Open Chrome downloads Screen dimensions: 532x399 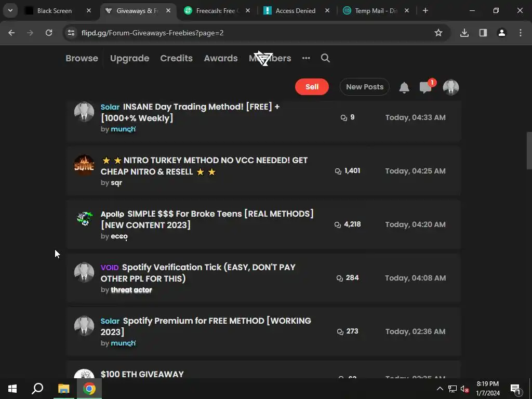click(464, 33)
